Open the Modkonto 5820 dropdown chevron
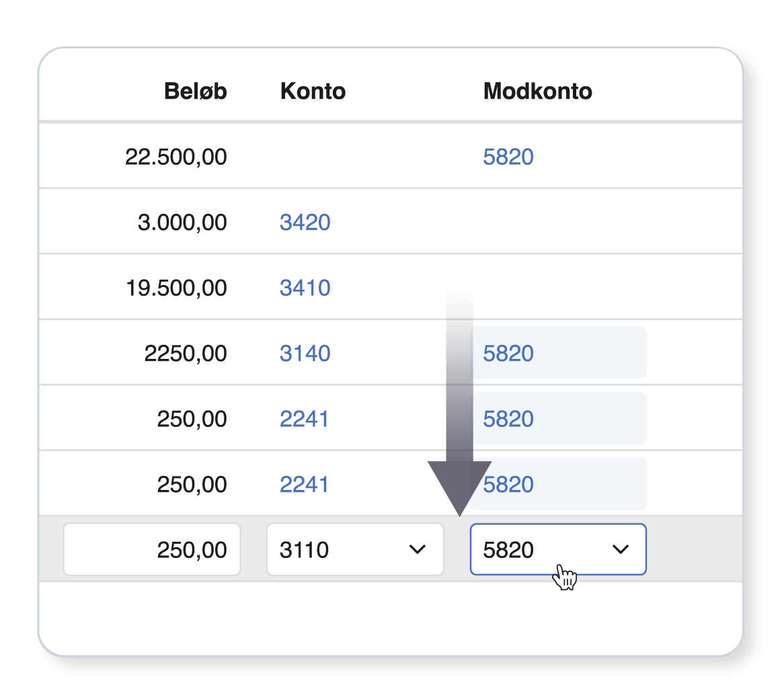This screenshot has width=784, height=699. (621, 550)
